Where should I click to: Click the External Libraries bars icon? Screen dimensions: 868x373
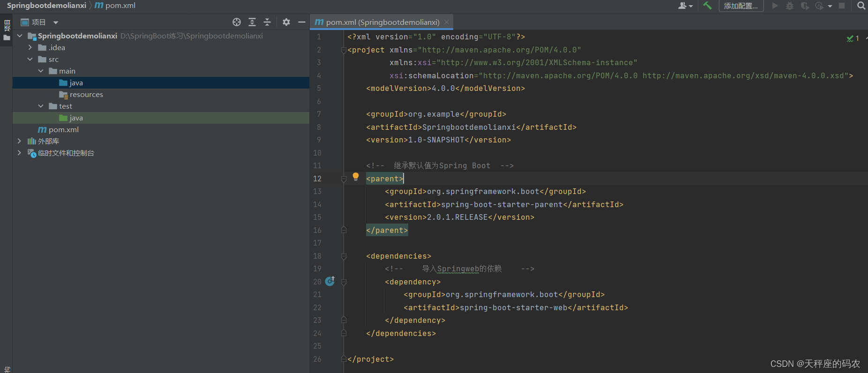(32, 142)
